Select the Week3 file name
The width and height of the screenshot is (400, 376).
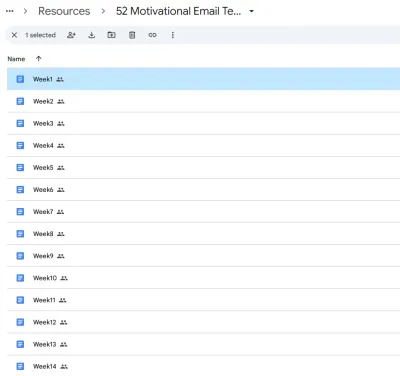point(43,123)
